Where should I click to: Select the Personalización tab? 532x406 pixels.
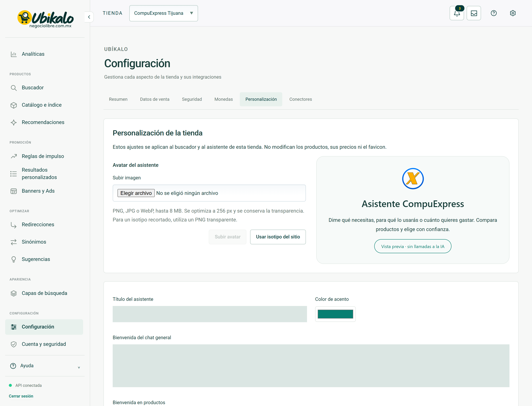click(x=261, y=99)
